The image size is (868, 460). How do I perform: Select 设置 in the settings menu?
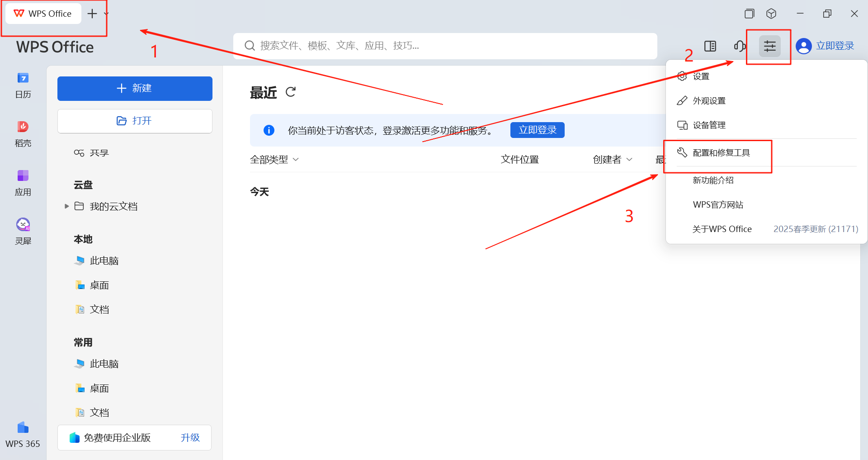tap(767, 76)
